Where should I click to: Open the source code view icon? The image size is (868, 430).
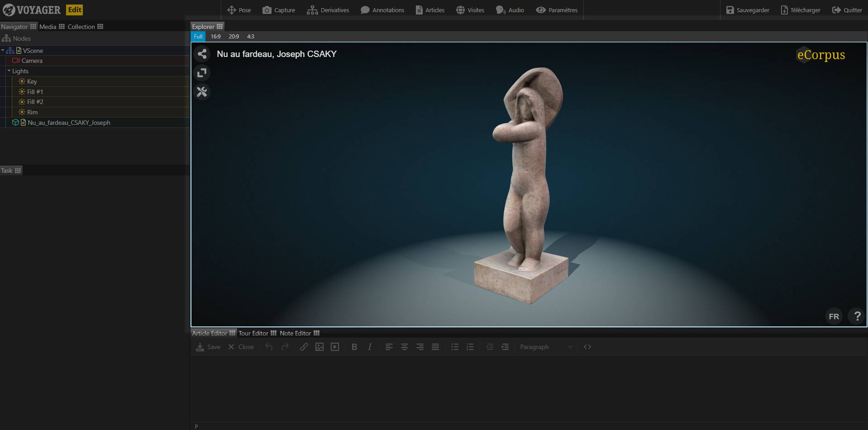coord(587,347)
